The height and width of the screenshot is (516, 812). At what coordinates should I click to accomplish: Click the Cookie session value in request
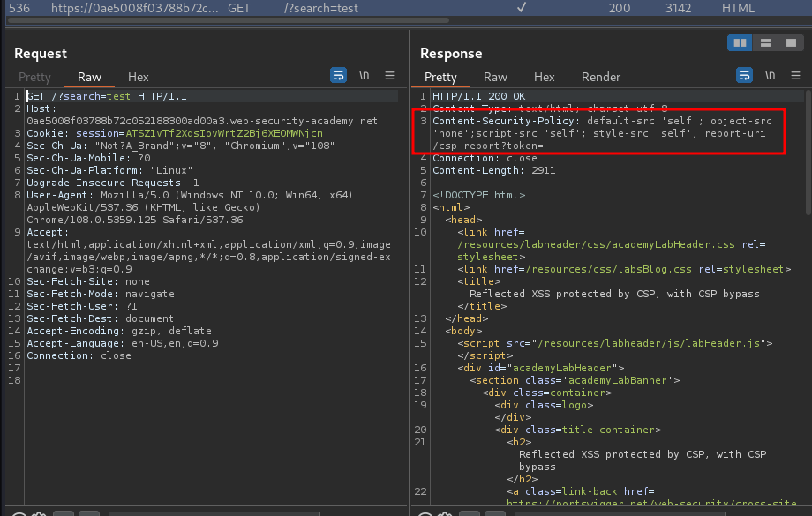click(x=223, y=133)
